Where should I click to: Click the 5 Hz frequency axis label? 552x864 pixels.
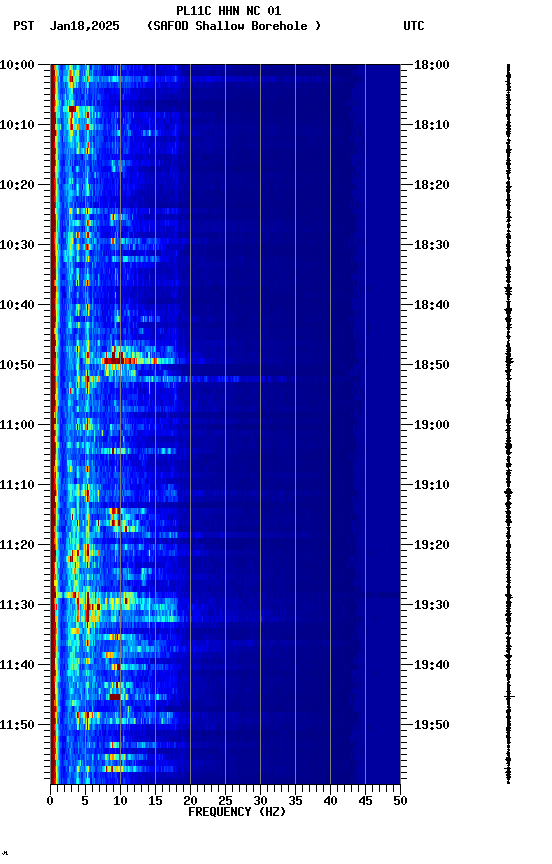[85, 801]
